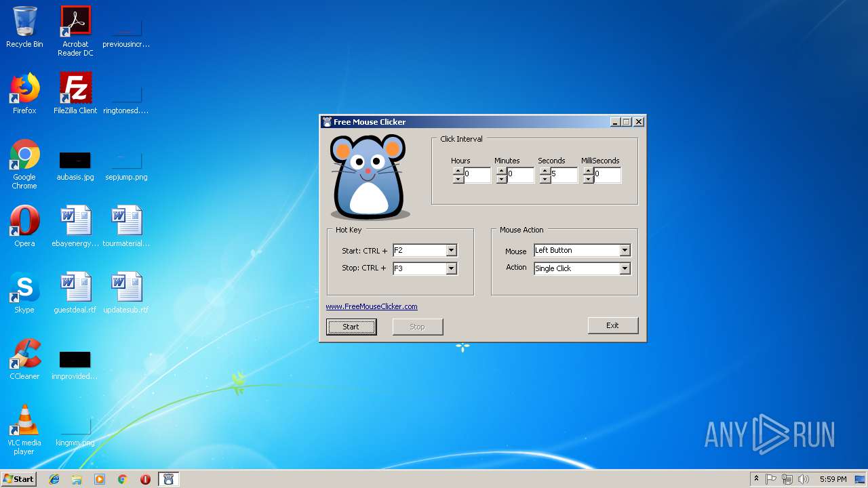The height and width of the screenshot is (488, 868).
Task: Click Free Mouse Clicker taskbar button
Action: point(169,479)
